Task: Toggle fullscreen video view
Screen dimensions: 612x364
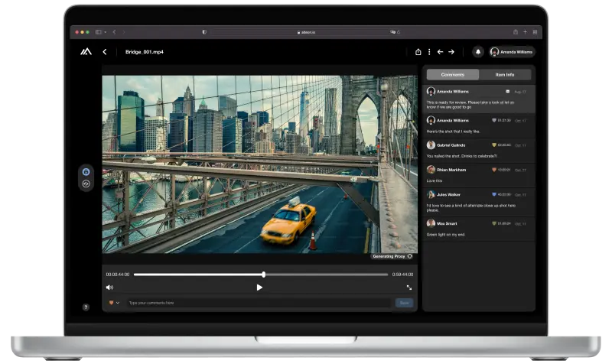Action: point(409,288)
